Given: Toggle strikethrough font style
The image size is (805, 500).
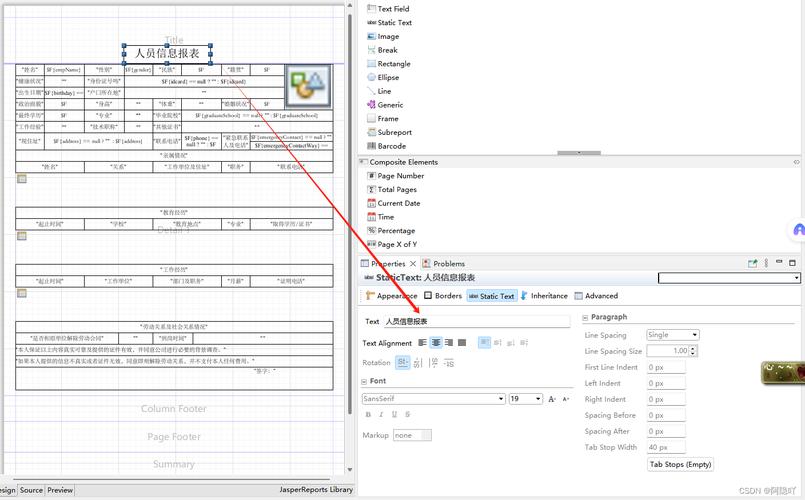Looking at the screenshot, I should coord(407,414).
